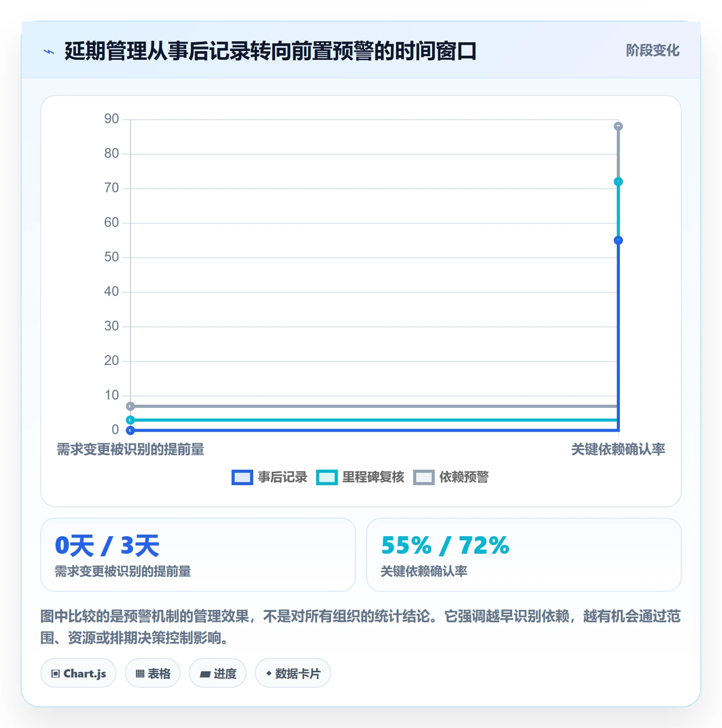The width and height of the screenshot is (722, 728).
Task: Hide the 依赖预警 series via legend label
Action: click(464, 477)
